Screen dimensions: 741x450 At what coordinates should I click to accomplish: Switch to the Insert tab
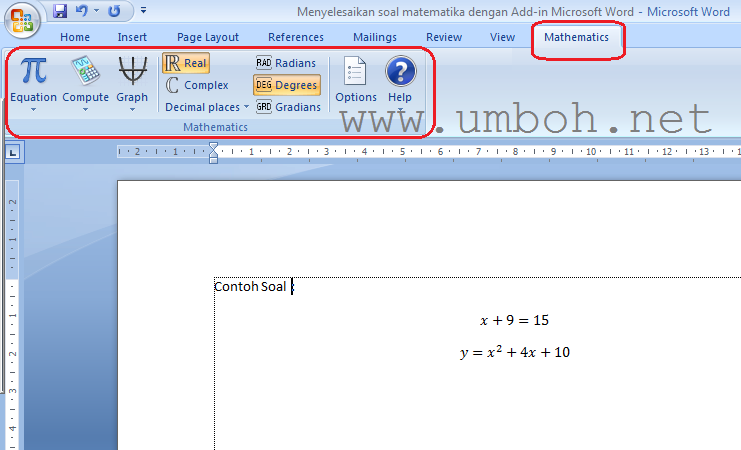[132, 37]
